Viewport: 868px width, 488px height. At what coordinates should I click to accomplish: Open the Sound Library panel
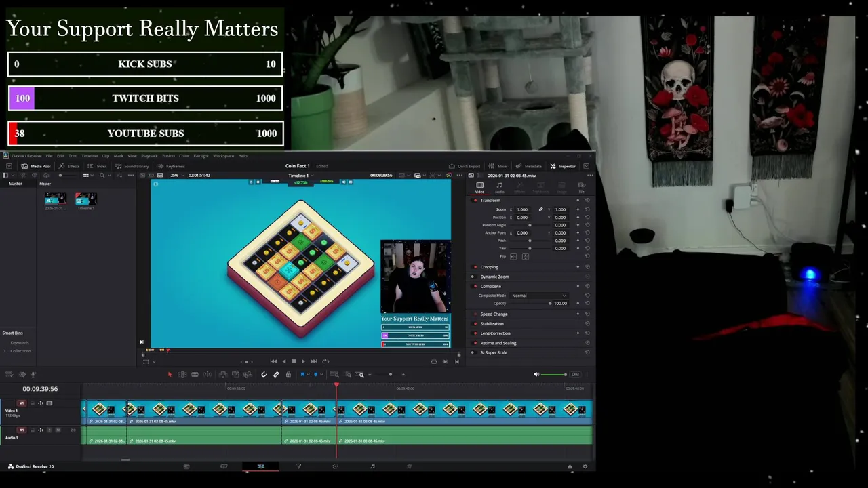132,166
